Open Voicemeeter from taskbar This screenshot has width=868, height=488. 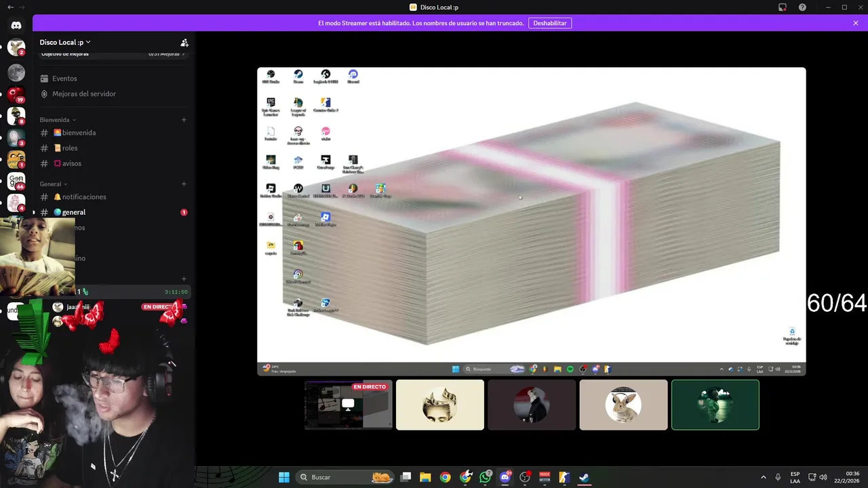coord(545,477)
